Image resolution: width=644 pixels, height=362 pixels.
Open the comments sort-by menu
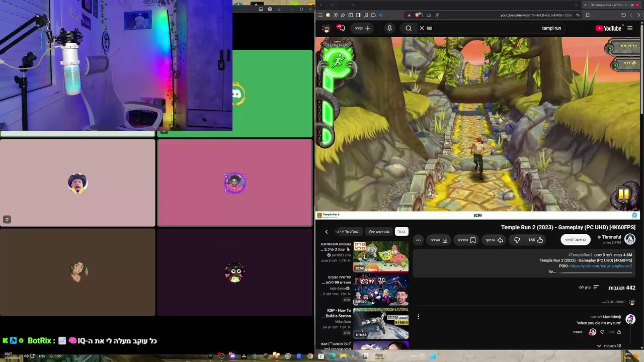589,288
